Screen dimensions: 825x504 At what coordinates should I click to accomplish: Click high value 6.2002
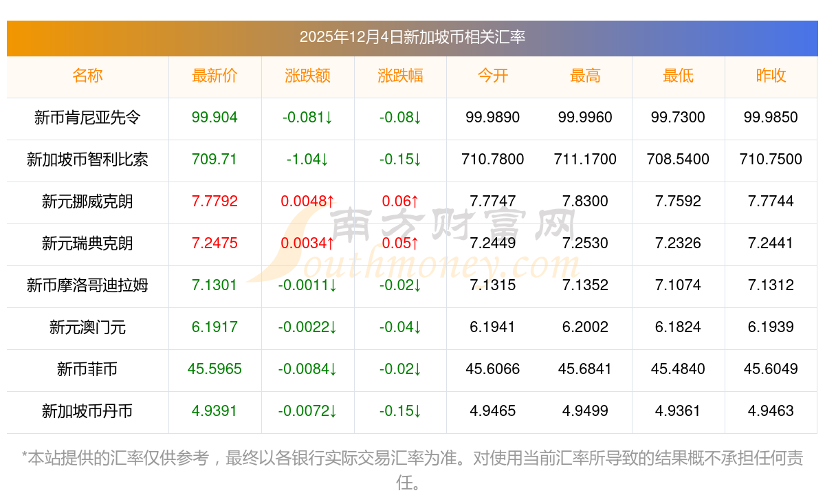(585, 327)
